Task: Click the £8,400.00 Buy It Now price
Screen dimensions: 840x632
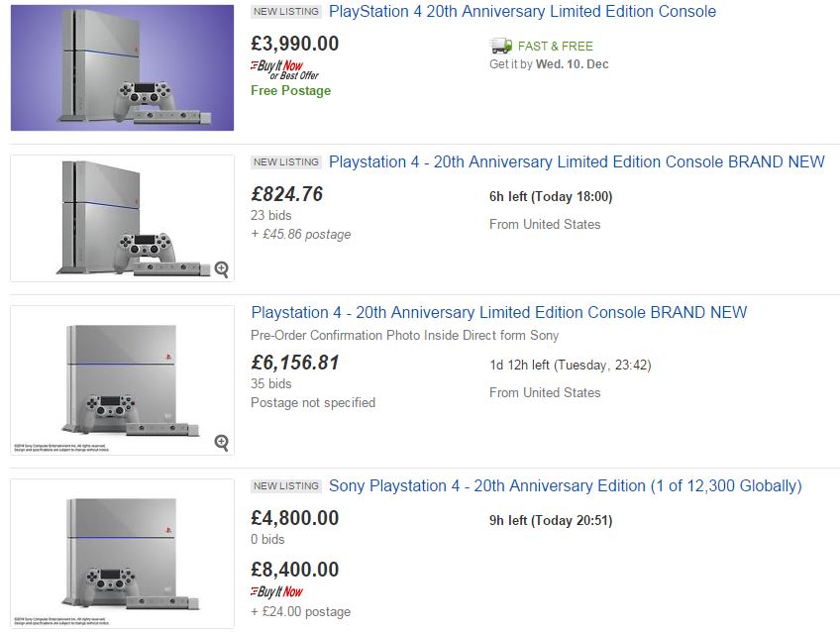Action: pos(295,570)
